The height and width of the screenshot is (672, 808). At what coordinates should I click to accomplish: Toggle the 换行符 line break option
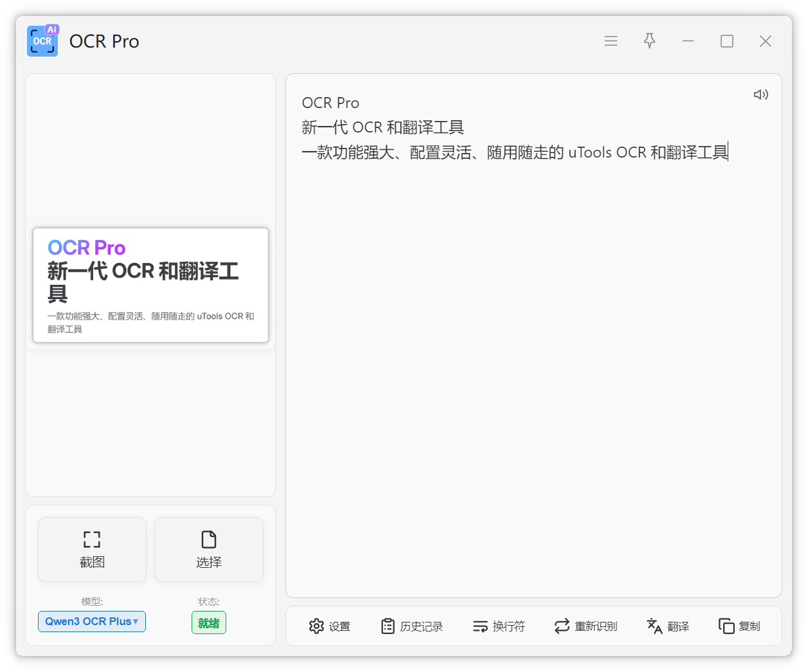click(499, 626)
